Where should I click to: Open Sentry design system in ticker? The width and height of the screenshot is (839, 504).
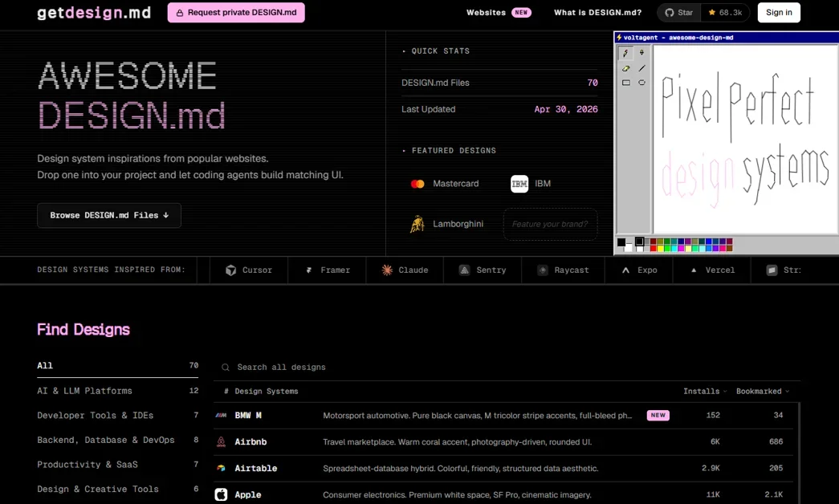(483, 270)
